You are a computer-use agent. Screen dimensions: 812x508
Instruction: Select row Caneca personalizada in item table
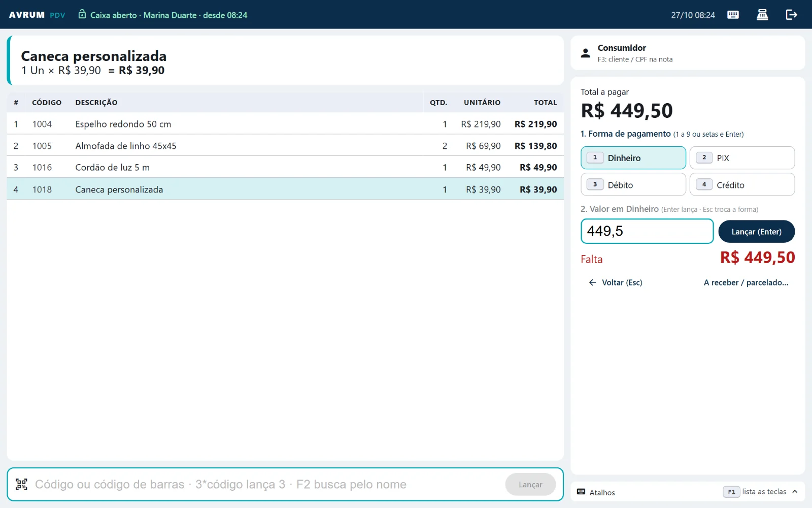tap(285, 189)
